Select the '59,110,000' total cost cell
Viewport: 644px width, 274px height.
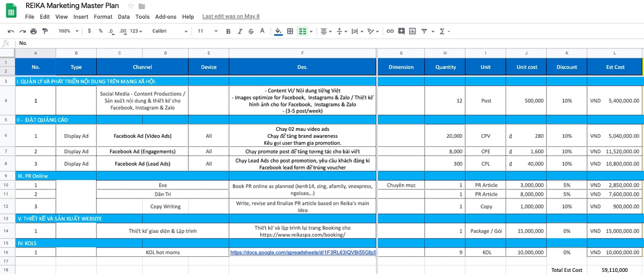(615, 270)
